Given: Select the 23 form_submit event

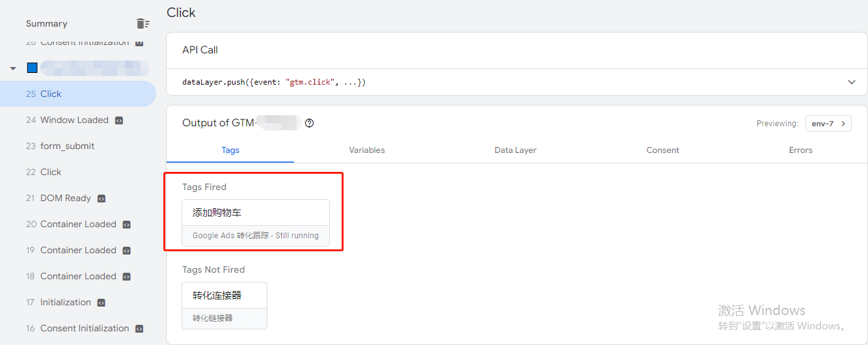Looking at the screenshot, I should click(67, 146).
